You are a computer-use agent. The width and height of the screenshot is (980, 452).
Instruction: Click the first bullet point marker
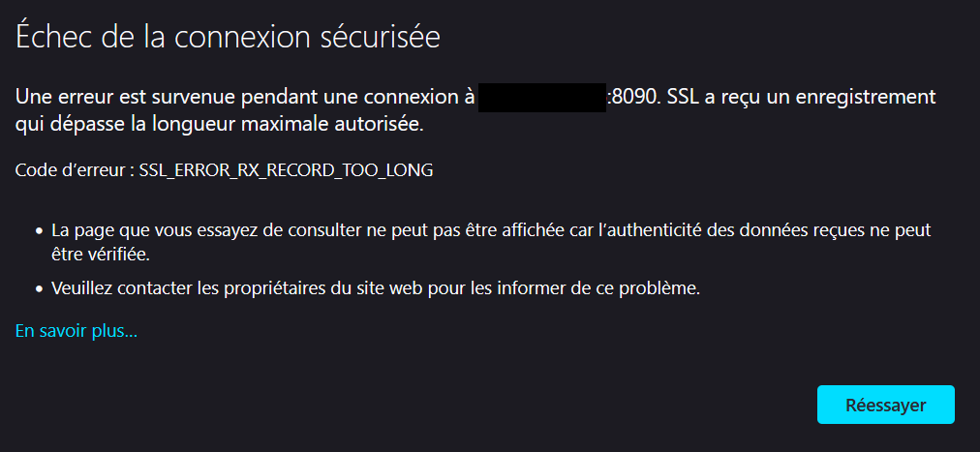coord(39,232)
